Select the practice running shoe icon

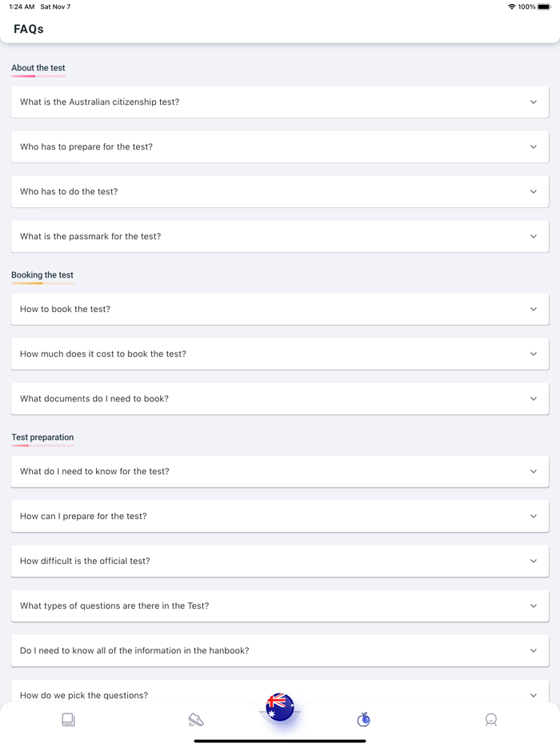(x=196, y=719)
